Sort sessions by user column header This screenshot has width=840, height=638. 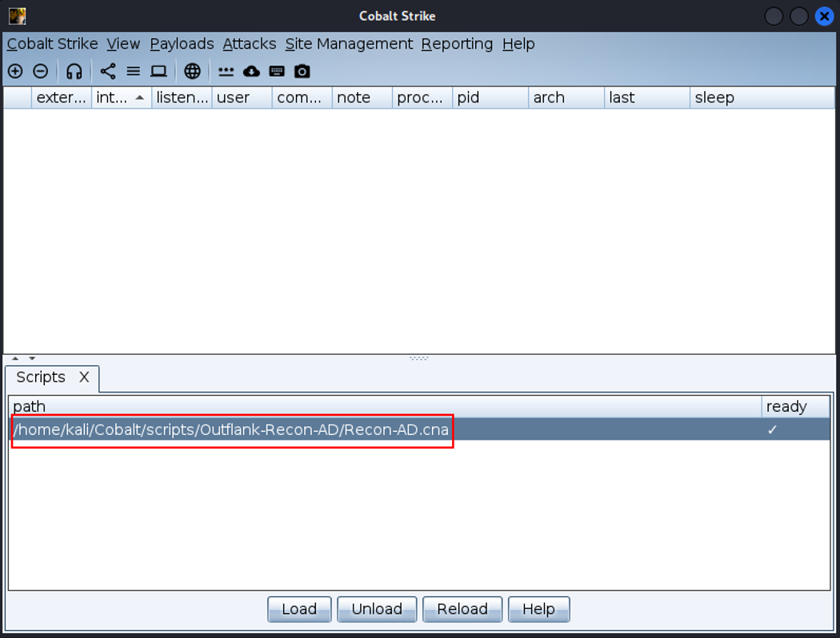pyautogui.click(x=242, y=98)
